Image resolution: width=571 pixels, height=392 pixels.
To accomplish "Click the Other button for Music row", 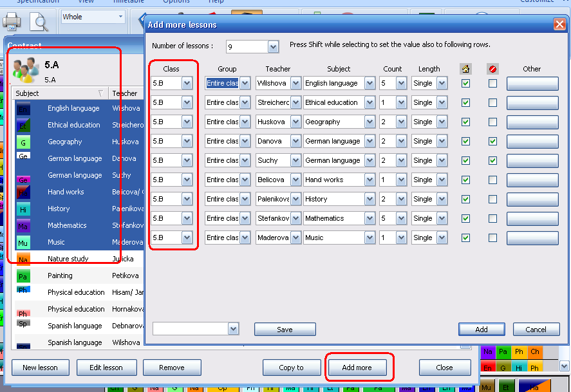I will coord(532,238).
